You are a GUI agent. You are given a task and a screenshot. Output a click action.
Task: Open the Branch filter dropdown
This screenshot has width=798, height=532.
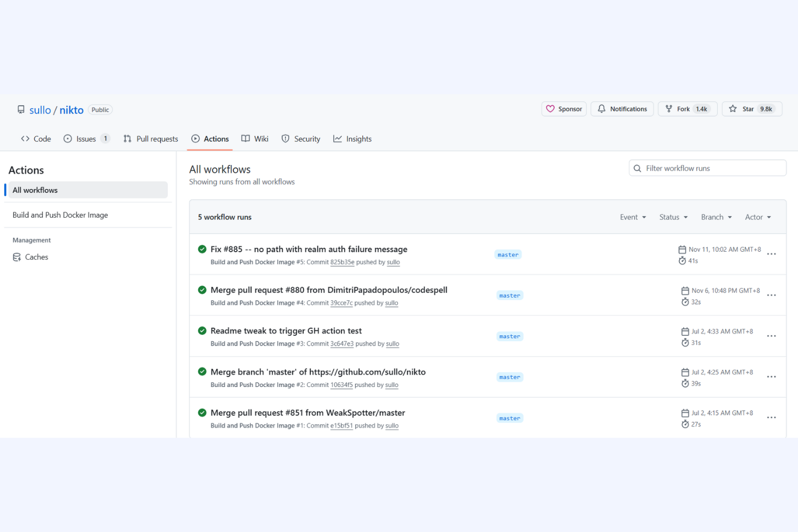click(x=716, y=217)
